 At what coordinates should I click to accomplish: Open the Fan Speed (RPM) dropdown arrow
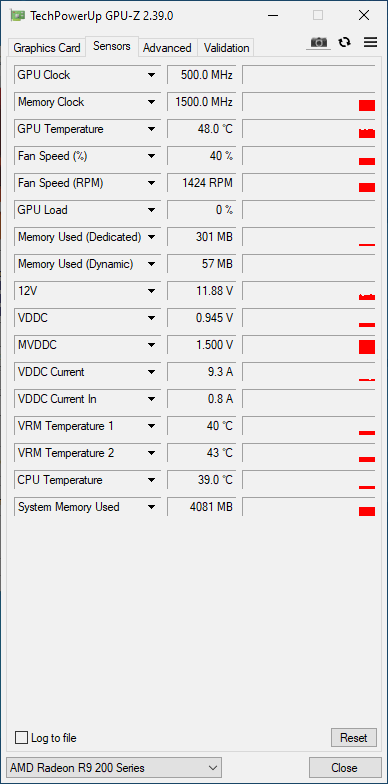tap(151, 183)
